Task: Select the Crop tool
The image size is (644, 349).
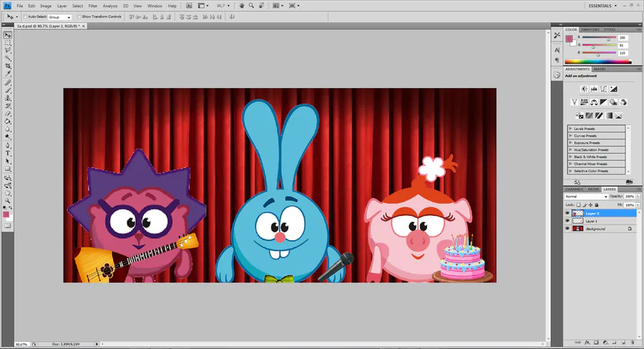Action: click(x=8, y=66)
